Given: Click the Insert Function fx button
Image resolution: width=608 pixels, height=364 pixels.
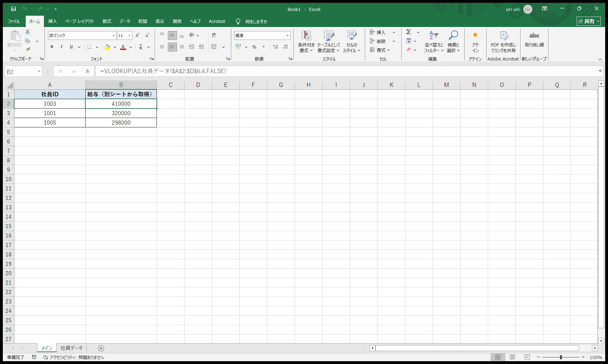Looking at the screenshot, I should [x=88, y=71].
